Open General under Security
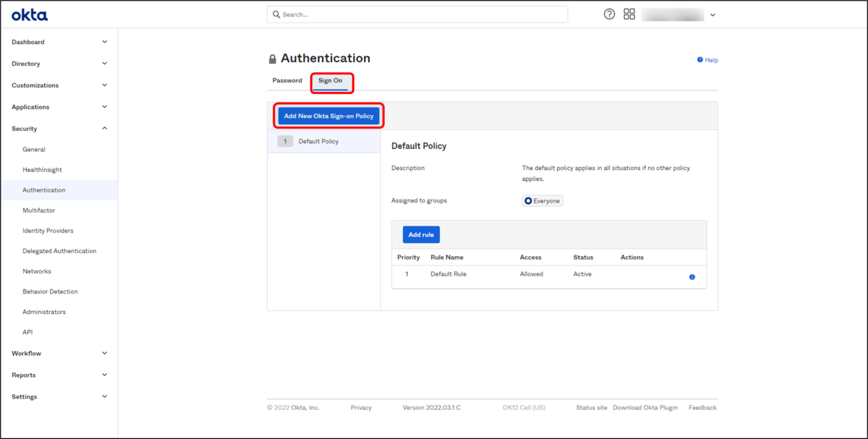Screen dimensions: 868x439 pyautogui.click(x=34, y=150)
